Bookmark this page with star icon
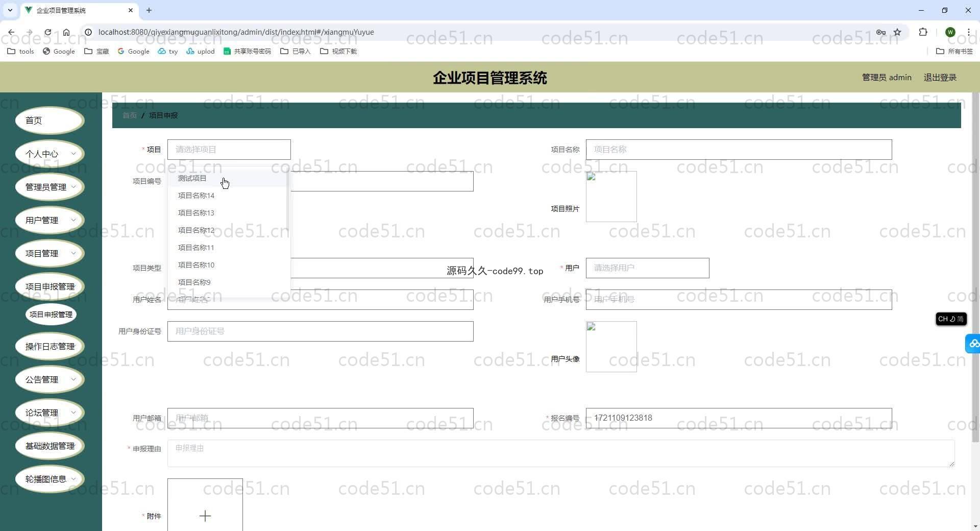980x531 pixels. [897, 32]
